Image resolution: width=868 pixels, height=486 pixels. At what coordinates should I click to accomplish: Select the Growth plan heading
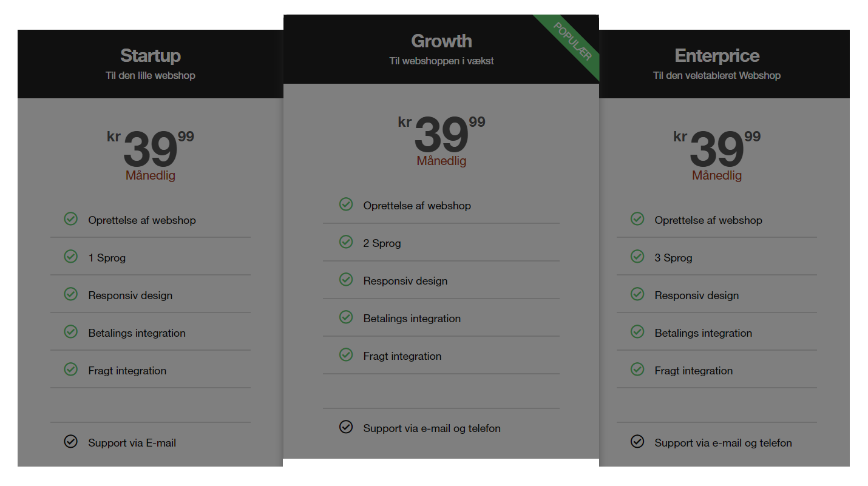click(441, 41)
